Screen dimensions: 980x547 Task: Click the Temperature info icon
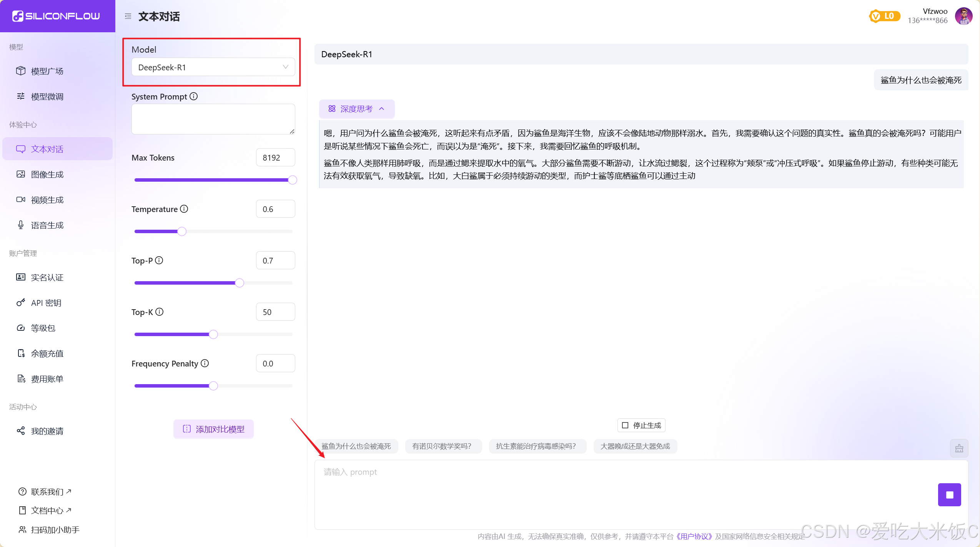184,209
